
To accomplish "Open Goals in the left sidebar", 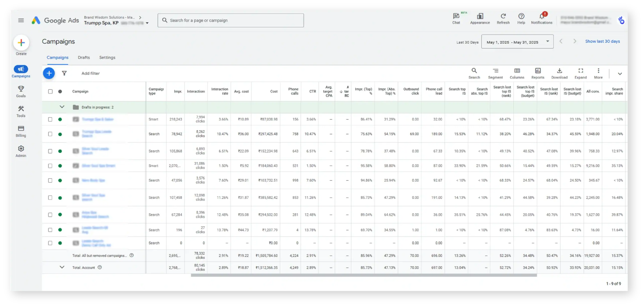I will click(x=21, y=92).
